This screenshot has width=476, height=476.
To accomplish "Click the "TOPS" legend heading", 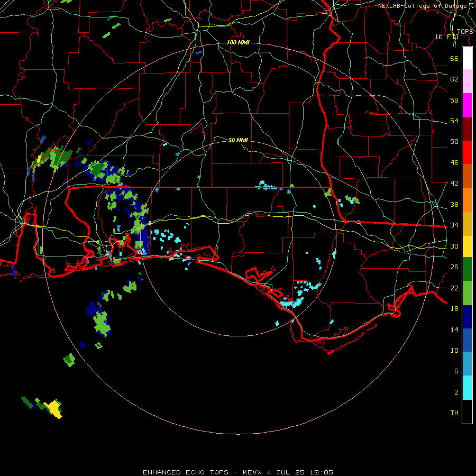I will 465,32.
